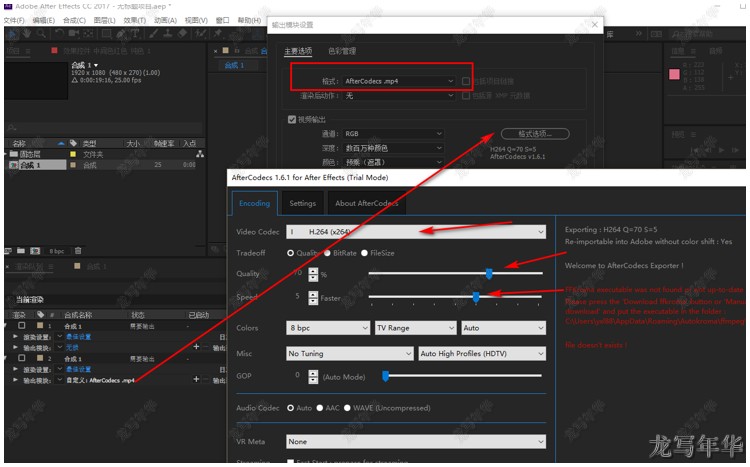Open the 合成(C) menu

(x=74, y=20)
